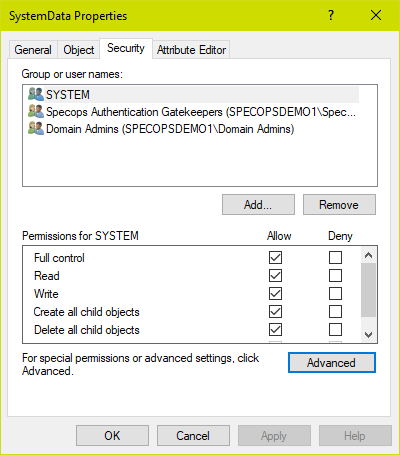Click the Specops Authentication Gatekeepers group icon
400x455 pixels.
click(x=36, y=111)
